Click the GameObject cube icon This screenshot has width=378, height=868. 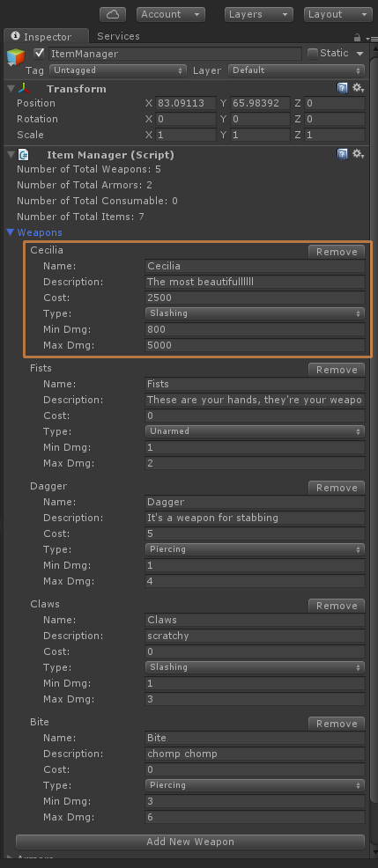[16, 57]
